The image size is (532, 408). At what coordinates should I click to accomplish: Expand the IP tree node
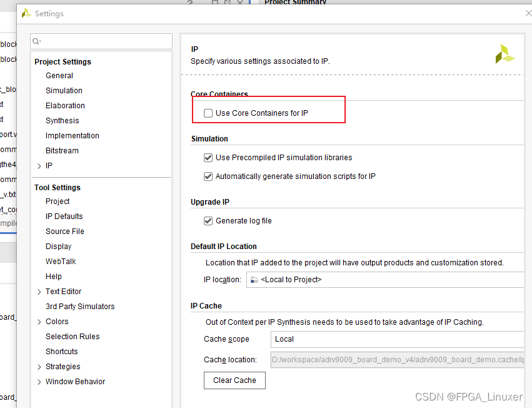pos(39,166)
